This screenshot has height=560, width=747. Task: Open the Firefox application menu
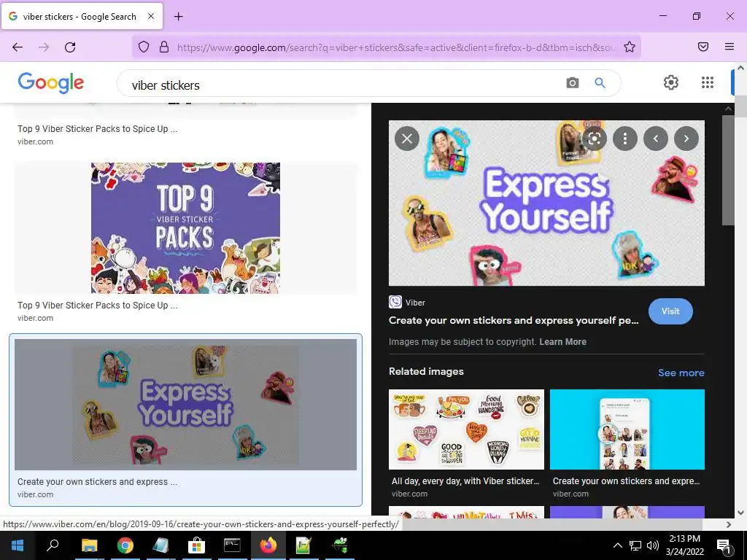[x=729, y=47]
